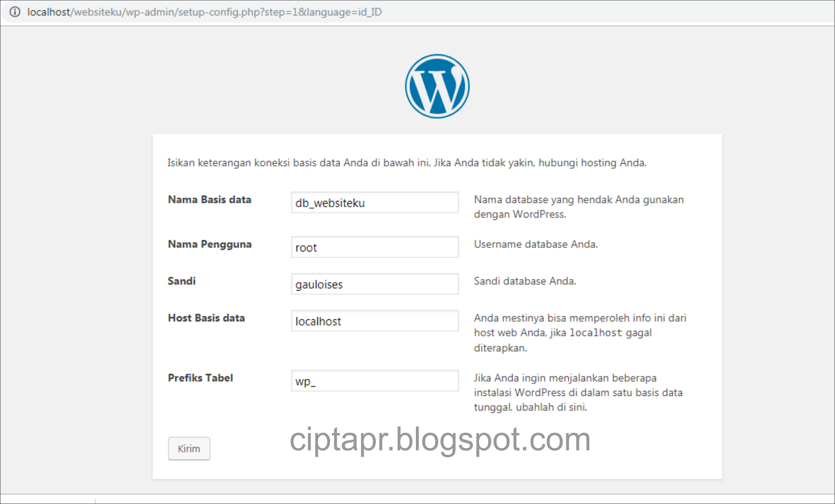Click the Username database Anda helper text

tap(536, 244)
